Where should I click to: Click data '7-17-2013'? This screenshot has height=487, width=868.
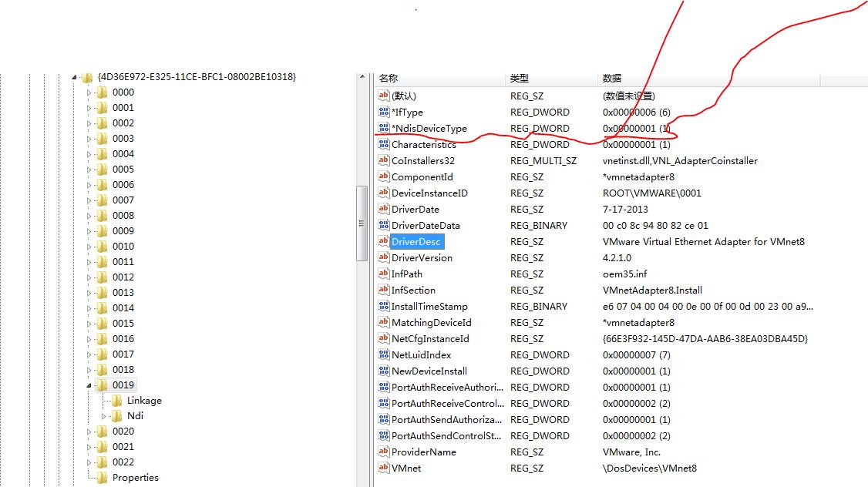coord(625,209)
